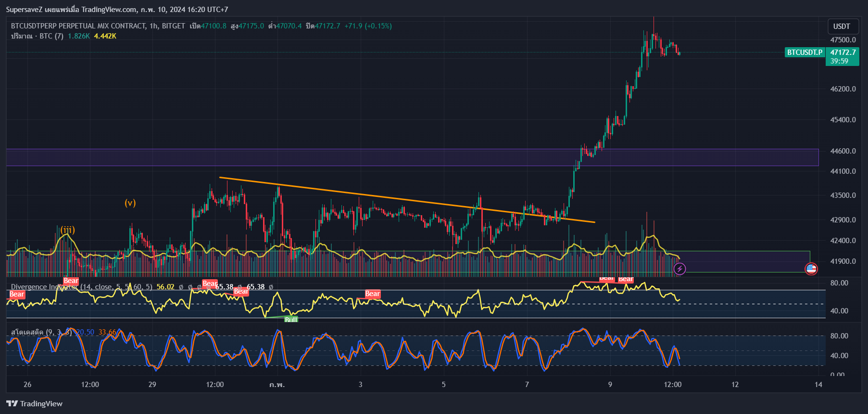The height and width of the screenshot is (414, 868).
Task: Click the yellow volume MA value 4.442K
Action: (105, 36)
